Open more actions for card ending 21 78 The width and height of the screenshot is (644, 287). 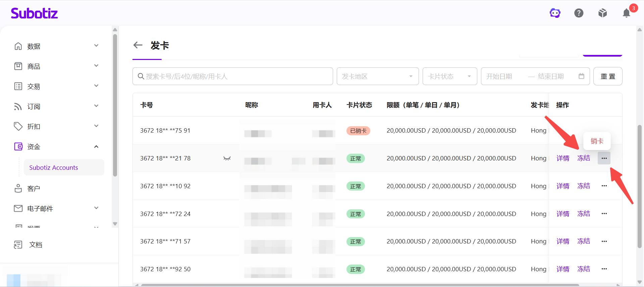[x=604, y=158]
